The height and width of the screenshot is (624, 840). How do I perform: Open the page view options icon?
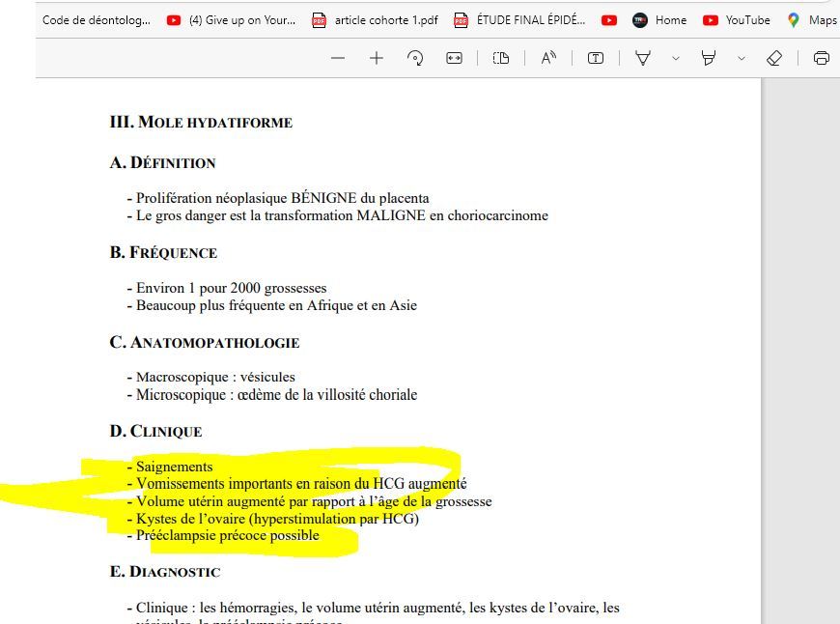[501, 58]
